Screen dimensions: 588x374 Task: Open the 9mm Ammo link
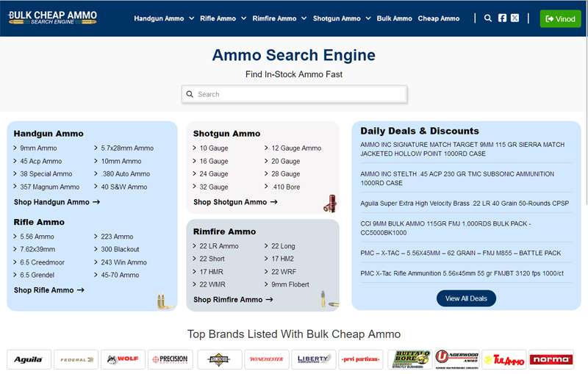coord(38,148)
